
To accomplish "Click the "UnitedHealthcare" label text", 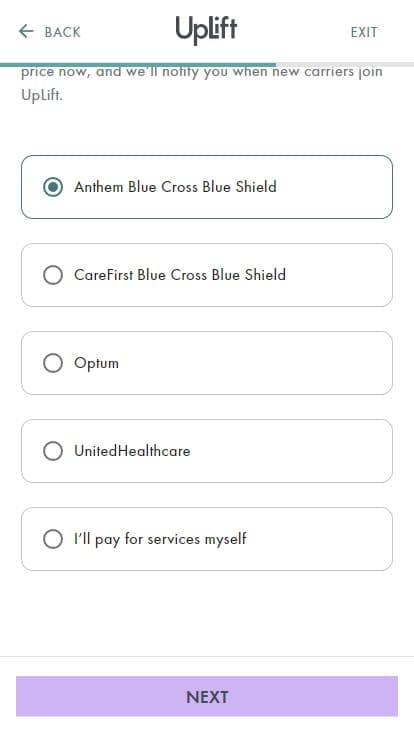I will click(132, 451).
